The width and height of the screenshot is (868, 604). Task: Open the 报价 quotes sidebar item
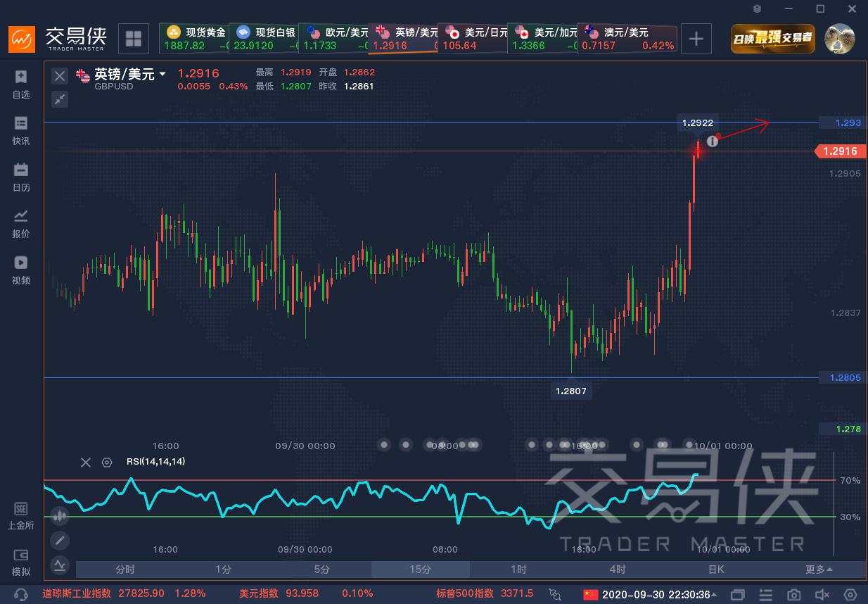click(21, 224)
